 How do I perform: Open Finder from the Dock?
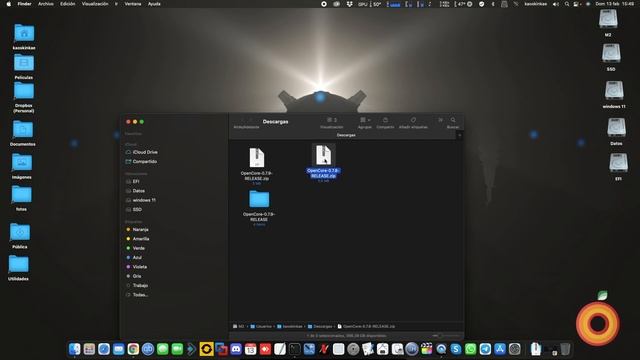[x=75, y=349]
